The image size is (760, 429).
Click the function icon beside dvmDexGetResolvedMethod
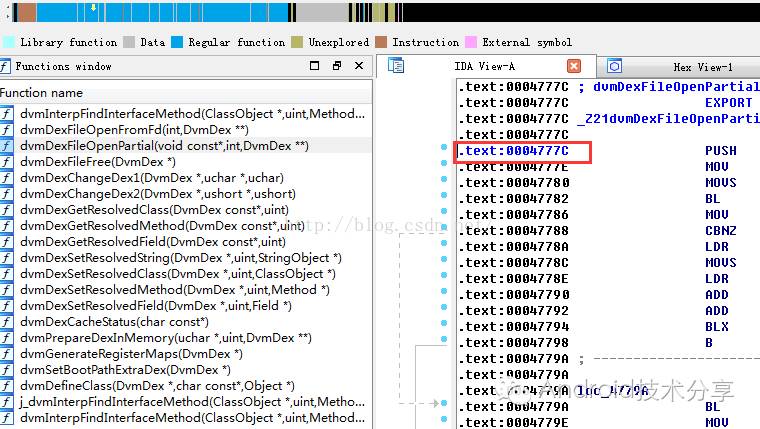(x=6, y=226)
